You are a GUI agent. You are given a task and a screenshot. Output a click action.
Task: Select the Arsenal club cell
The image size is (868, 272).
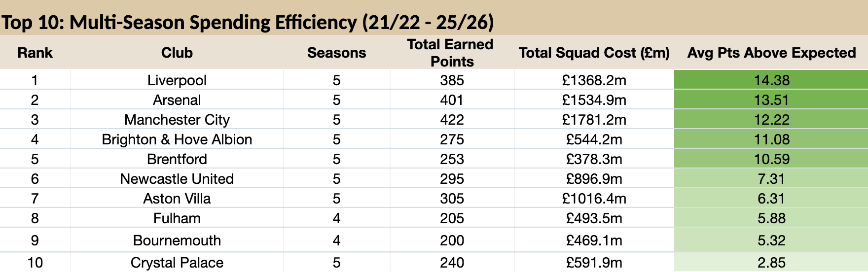(x=177, y=100)
